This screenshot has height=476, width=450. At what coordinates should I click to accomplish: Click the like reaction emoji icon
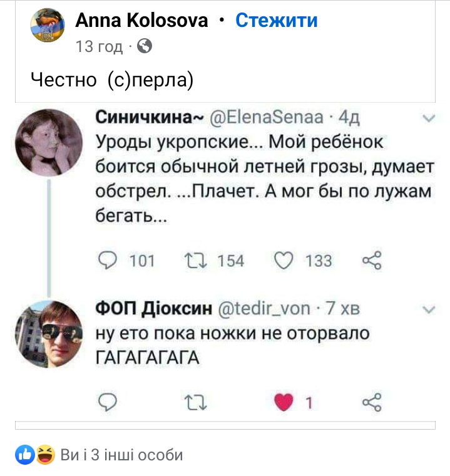coord(25,454)
